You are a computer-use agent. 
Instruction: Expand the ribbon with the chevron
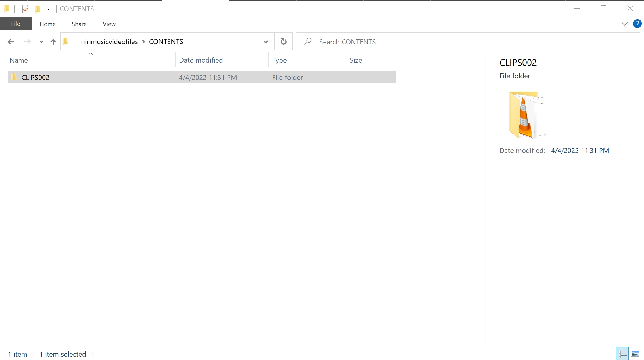[624, 24]
